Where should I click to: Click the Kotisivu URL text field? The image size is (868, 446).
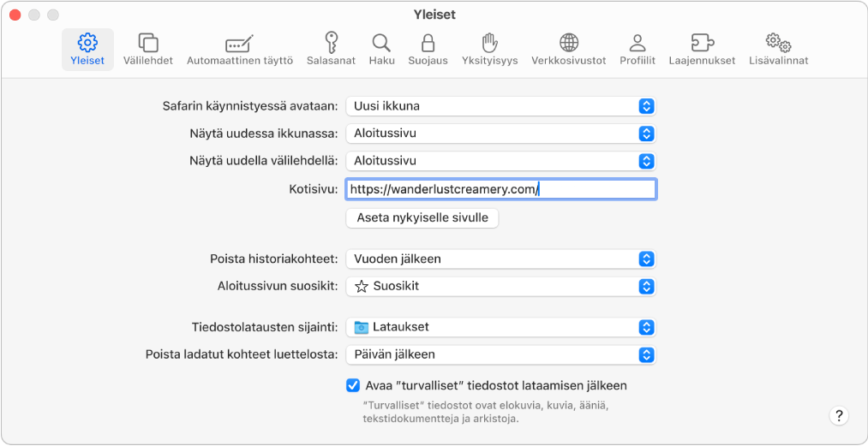coord(500,189)
